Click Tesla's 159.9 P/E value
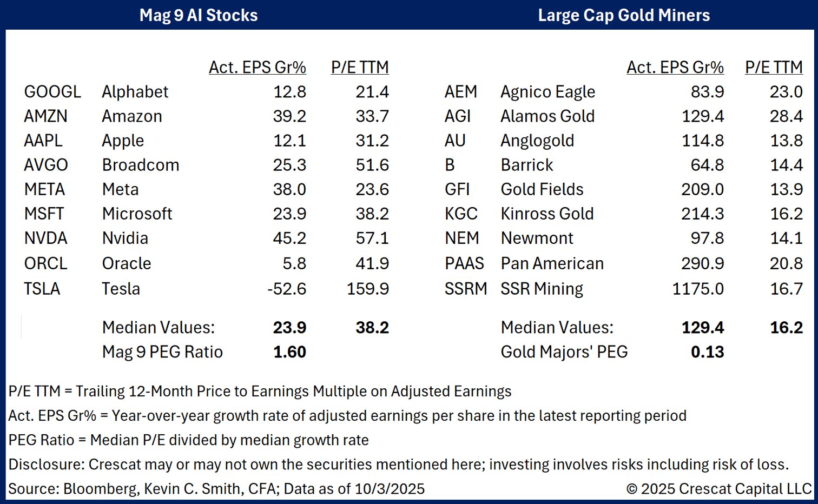Screen dimensions: 818x504 [368, 289]
